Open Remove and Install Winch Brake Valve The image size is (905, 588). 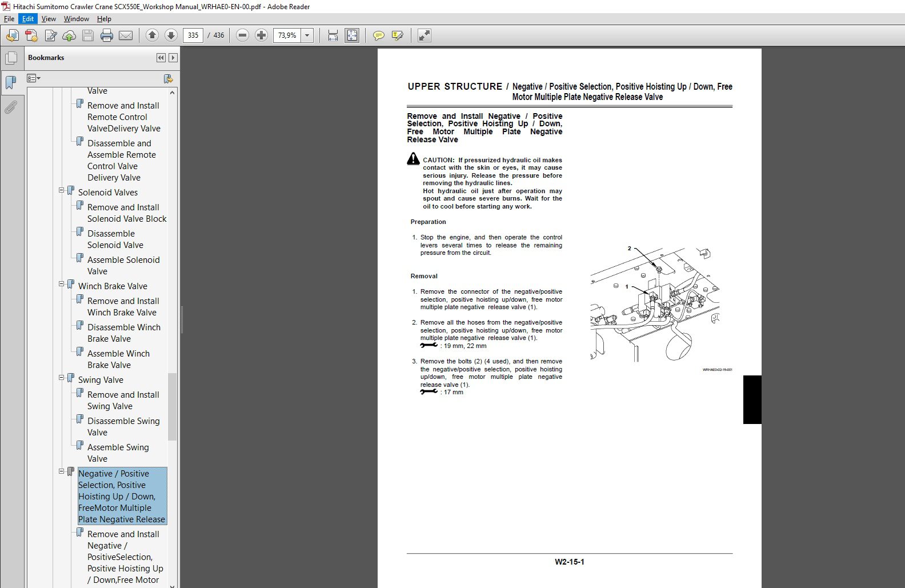coord(123,307)
